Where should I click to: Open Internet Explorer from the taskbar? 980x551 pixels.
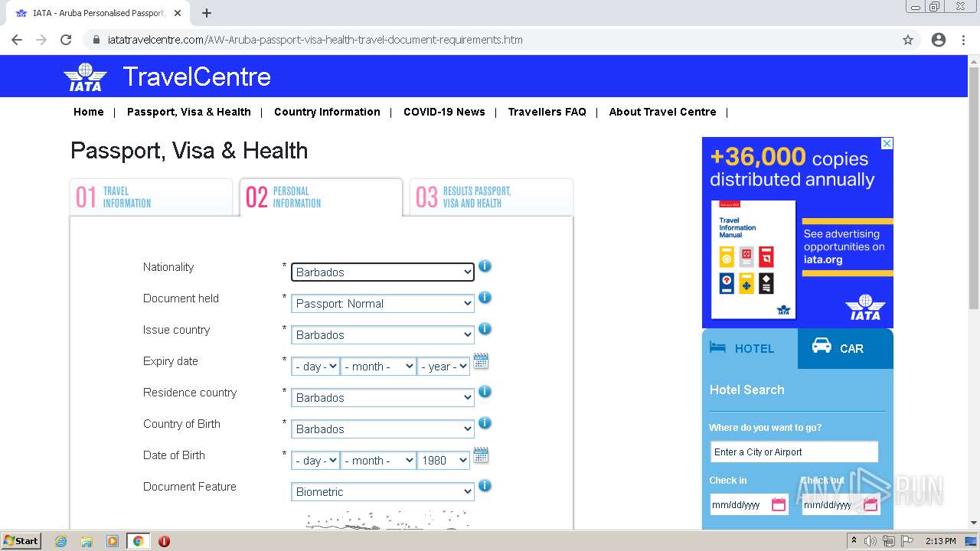(61, 541)
